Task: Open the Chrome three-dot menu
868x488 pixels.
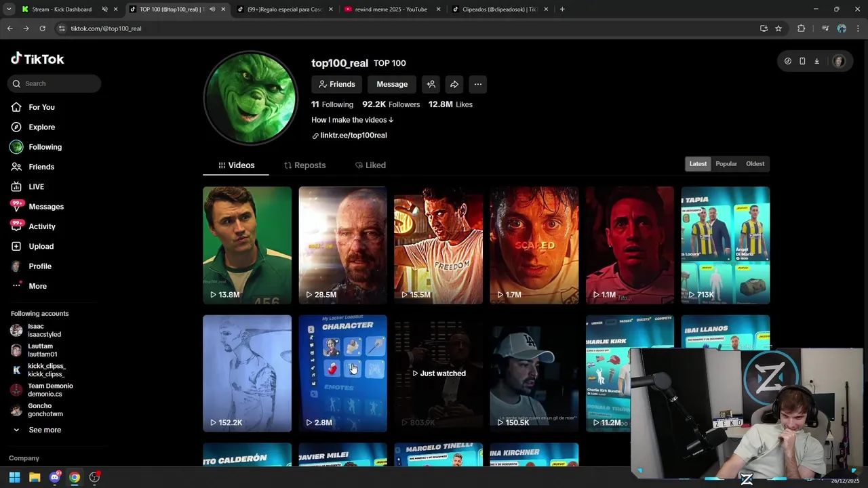Action: tap(859, 28)
